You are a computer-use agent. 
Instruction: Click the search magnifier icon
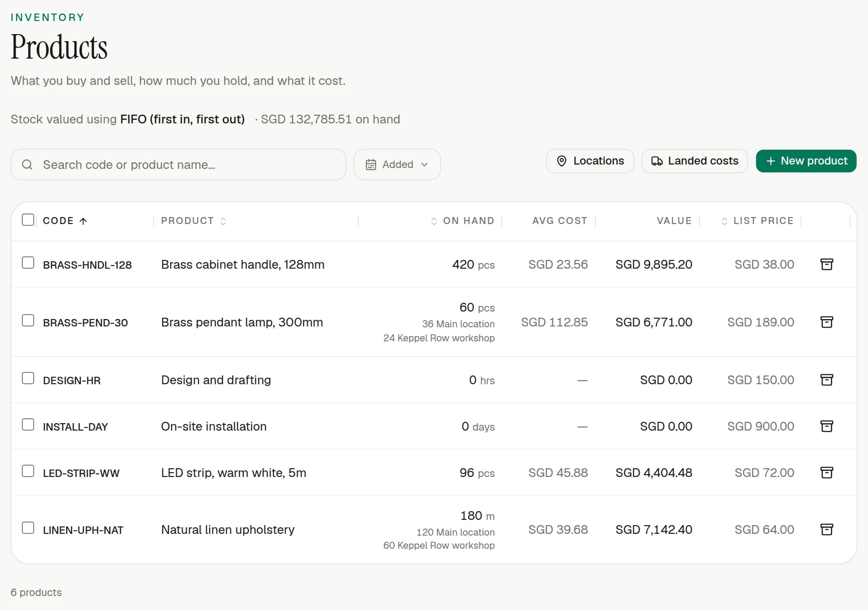point(27,165)
